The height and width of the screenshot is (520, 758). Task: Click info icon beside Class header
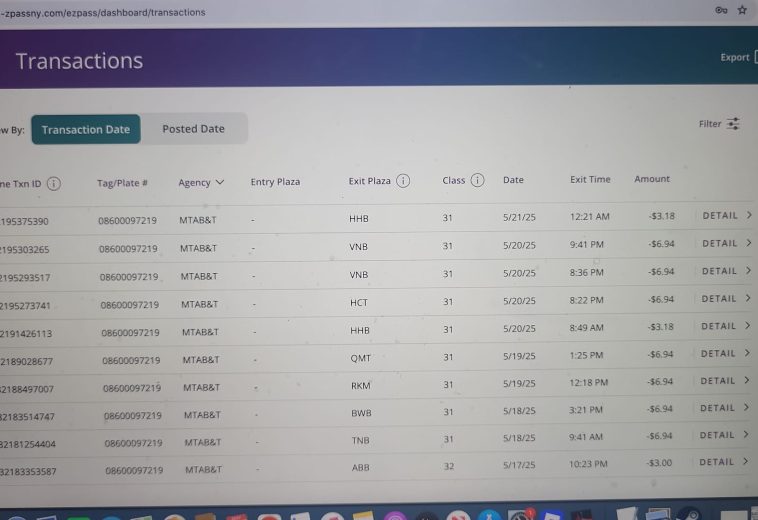[477, 180]
